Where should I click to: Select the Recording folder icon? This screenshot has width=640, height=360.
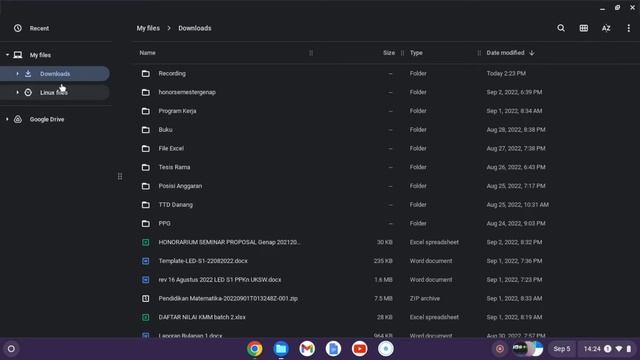(x=146, y=73)
